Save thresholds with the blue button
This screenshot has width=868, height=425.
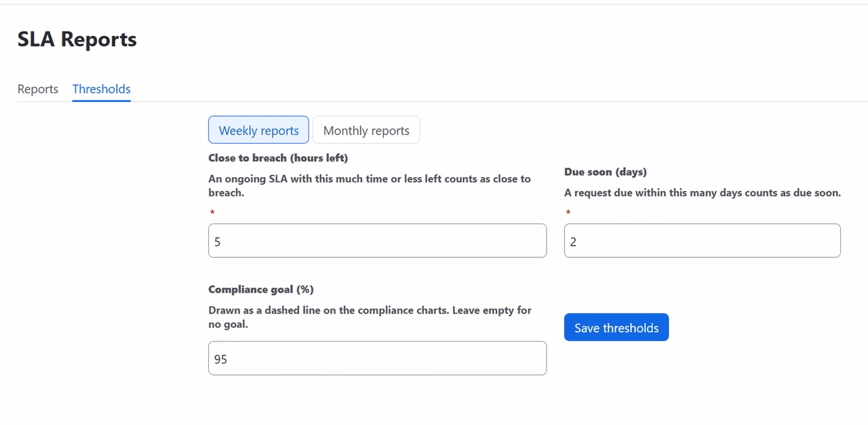click(x=616, y=327)
